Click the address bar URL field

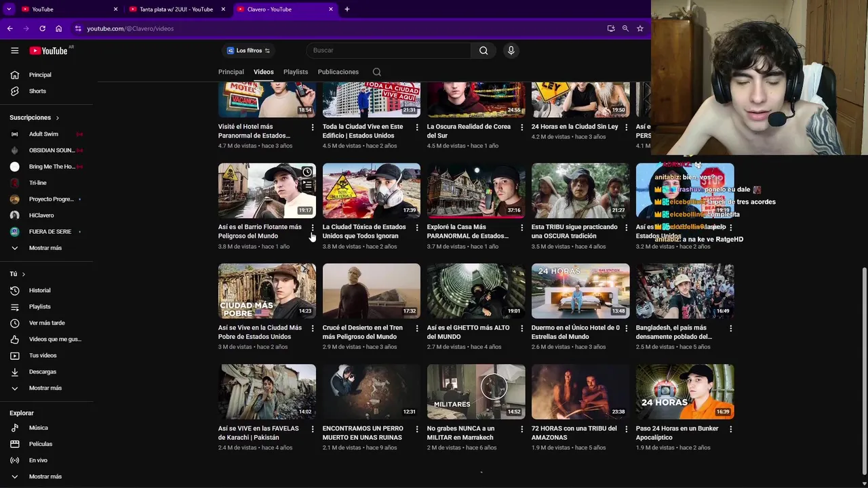click(339, 28)
